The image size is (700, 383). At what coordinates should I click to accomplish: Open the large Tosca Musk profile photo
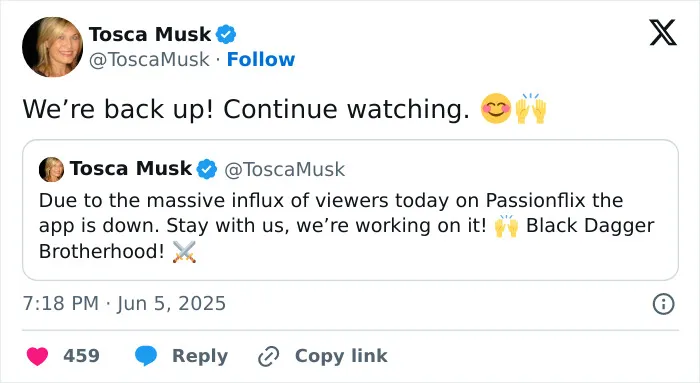point(53,47)
